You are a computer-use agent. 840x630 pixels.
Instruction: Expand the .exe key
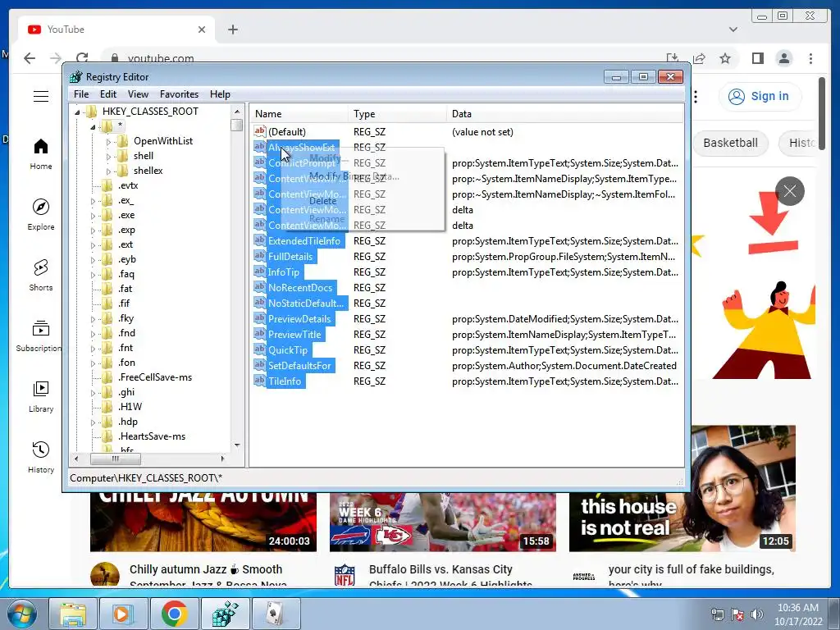pos(94,216)
